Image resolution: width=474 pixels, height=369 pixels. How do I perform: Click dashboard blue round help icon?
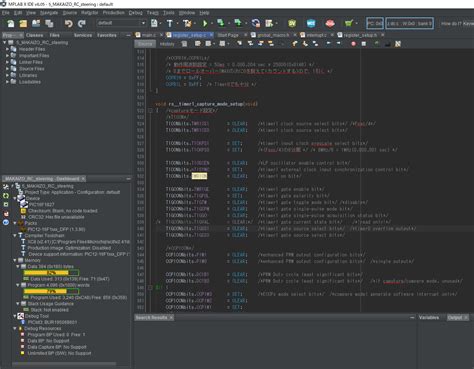click(x=6, y=222)
